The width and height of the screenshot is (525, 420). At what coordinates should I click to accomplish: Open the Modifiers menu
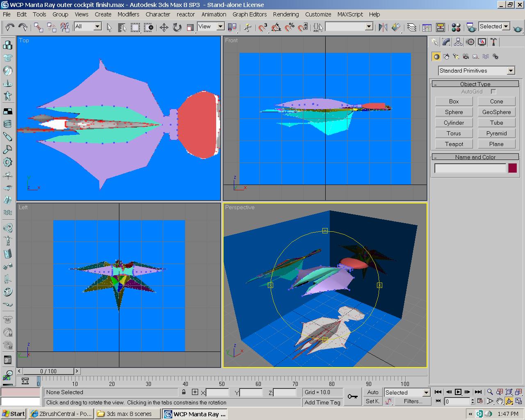[128, 14]
